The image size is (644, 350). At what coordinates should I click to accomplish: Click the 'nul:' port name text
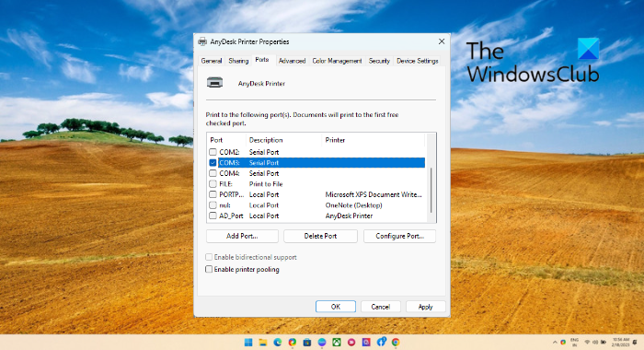(224, 205)
